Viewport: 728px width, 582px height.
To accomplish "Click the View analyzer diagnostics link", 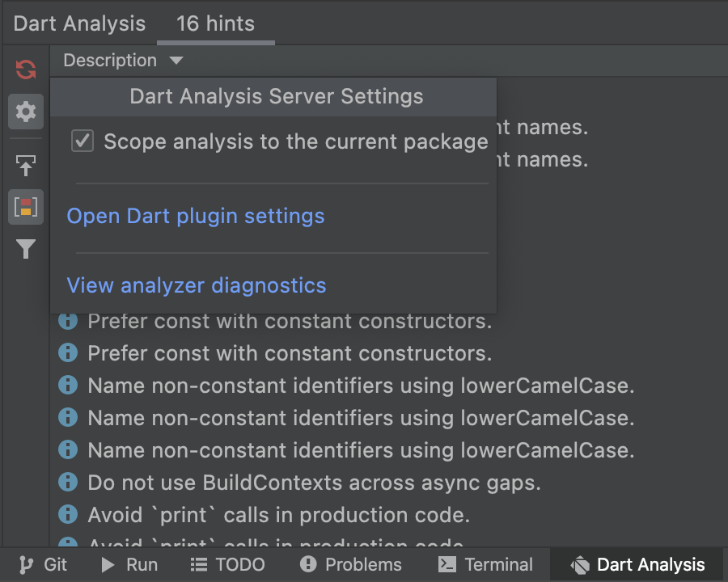I will [197, 285].
